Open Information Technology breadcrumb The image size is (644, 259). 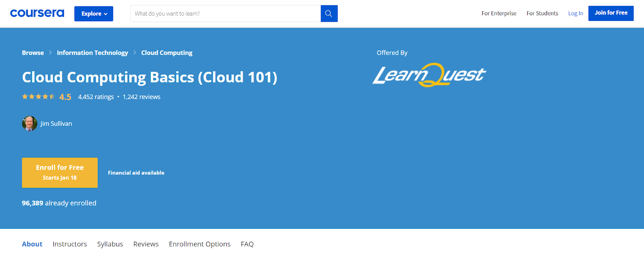point(93,53)
